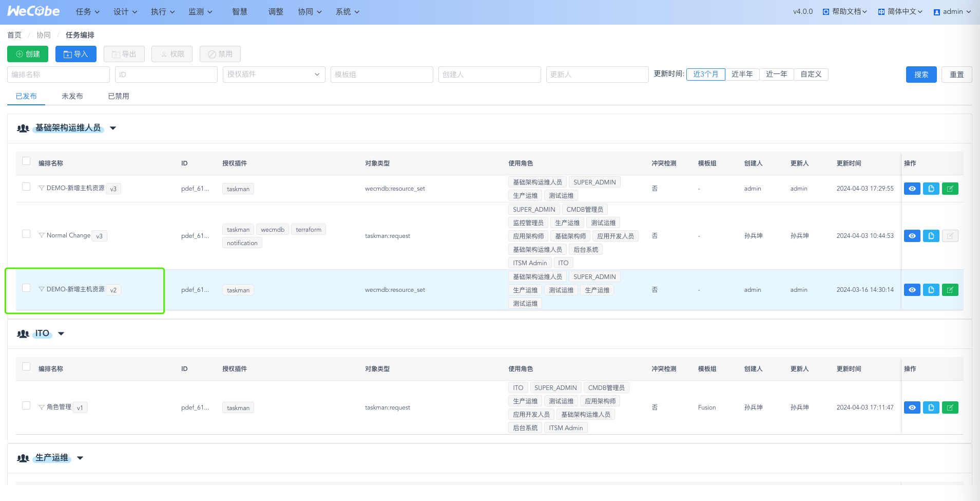Select all rows in ITO table

point(26,366)
